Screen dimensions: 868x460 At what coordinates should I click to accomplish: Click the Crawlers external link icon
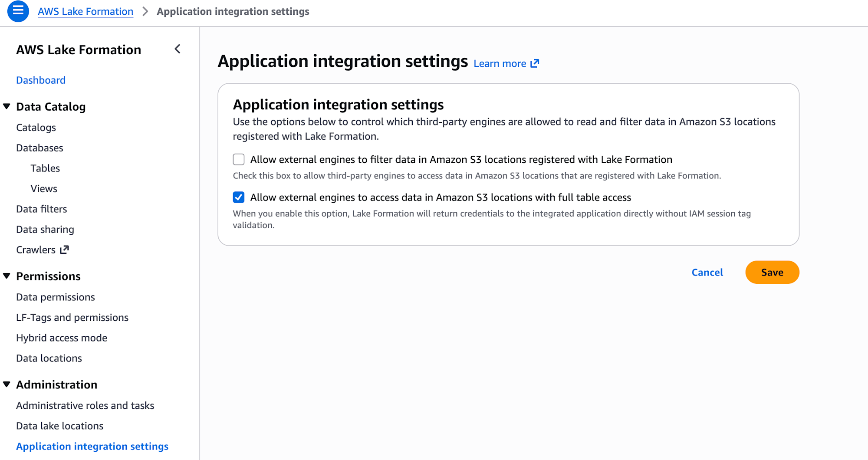(65, 250)
